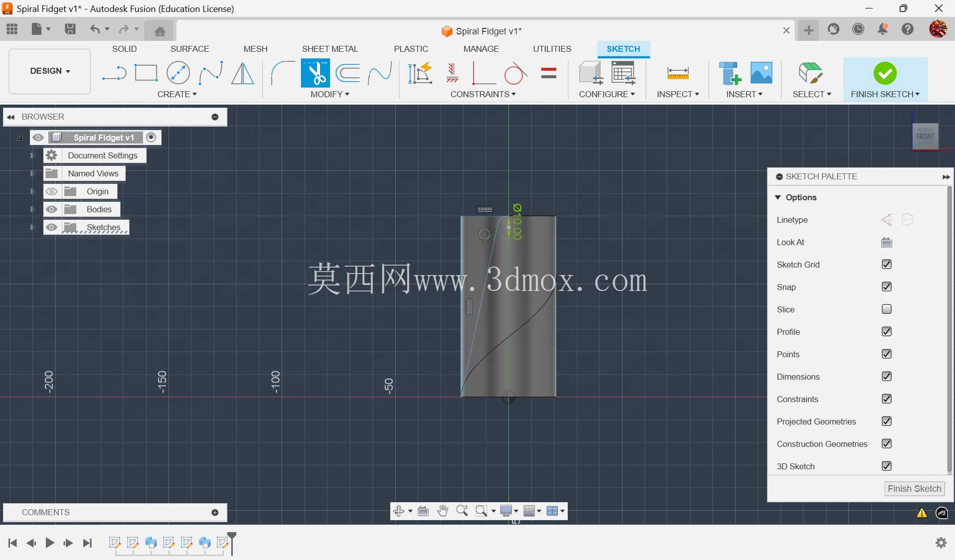The width and height of the screenshot is (955, 560).
Task: Open the Data Panel grid icon
Action: click(x=12, y=29)
